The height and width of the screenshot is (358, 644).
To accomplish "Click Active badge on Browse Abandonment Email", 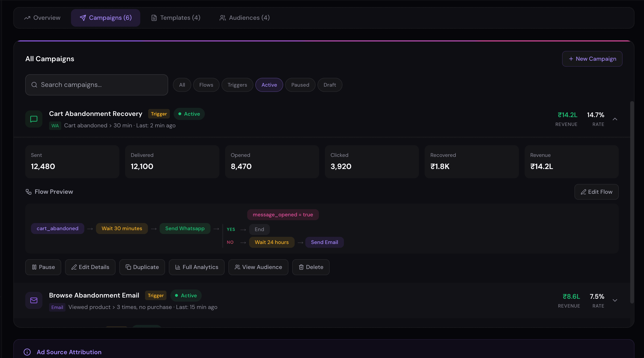I will coord(186,296).
